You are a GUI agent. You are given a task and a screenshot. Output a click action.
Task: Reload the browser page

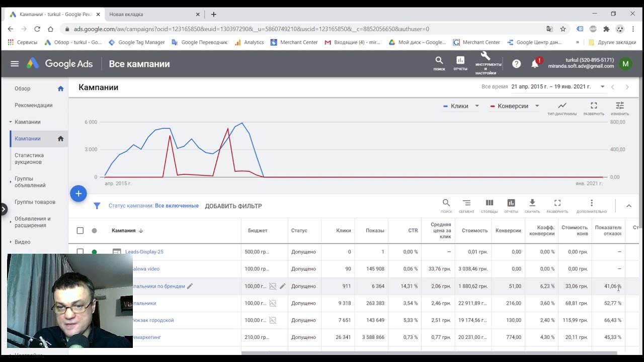tap(37, 29)
